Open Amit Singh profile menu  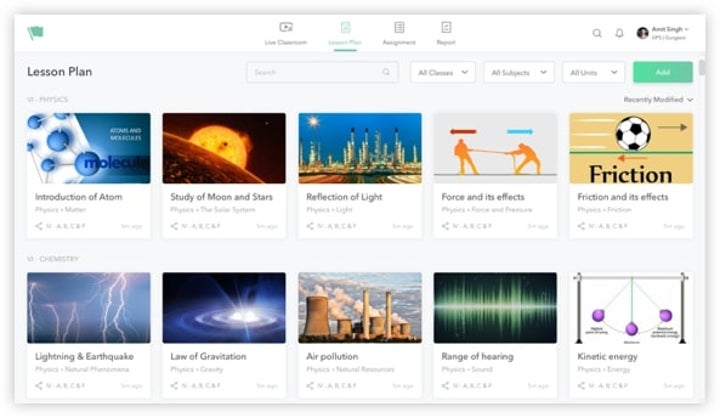click(x=665, y=33)
